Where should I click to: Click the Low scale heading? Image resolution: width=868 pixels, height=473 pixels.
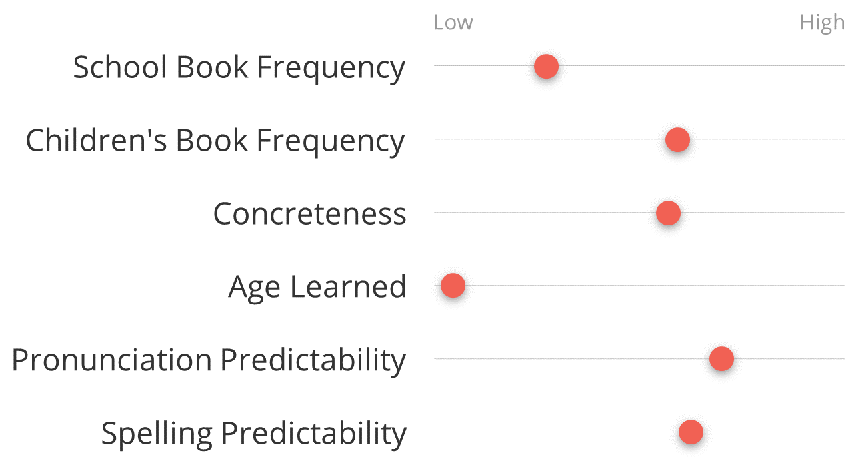click(453, 23)
